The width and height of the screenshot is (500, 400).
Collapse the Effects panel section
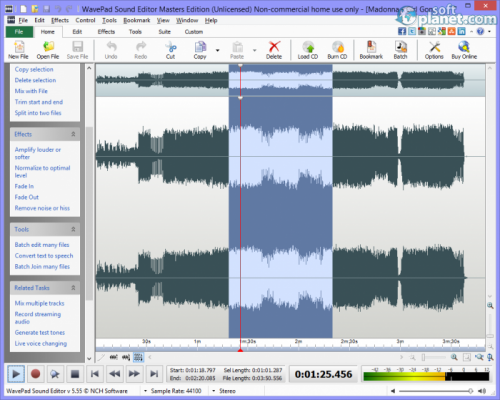pyautogui.click(x=73, y=134)
